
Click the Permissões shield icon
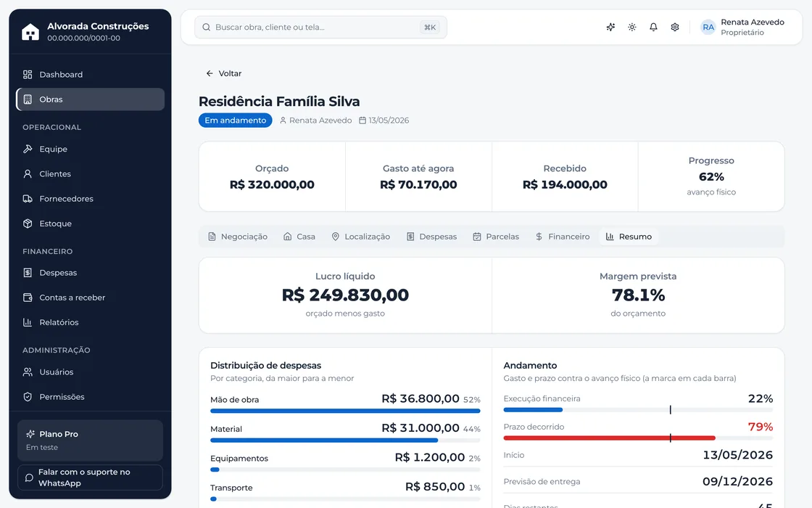tap(28, 397)
